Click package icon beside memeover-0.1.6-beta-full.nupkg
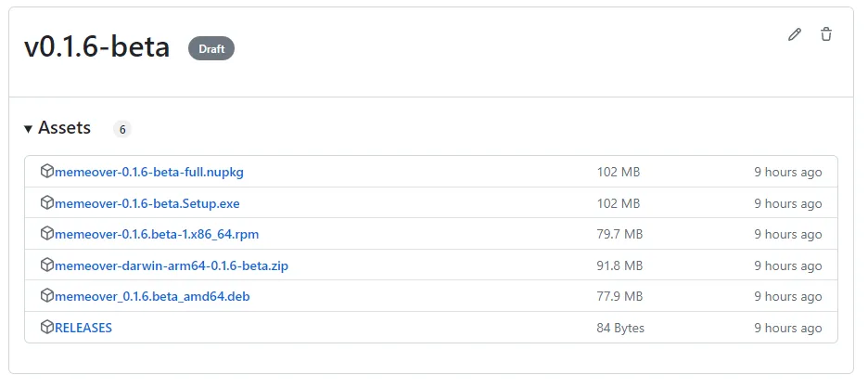Screen dimensions: 868x388 click(x=47, y=172)
